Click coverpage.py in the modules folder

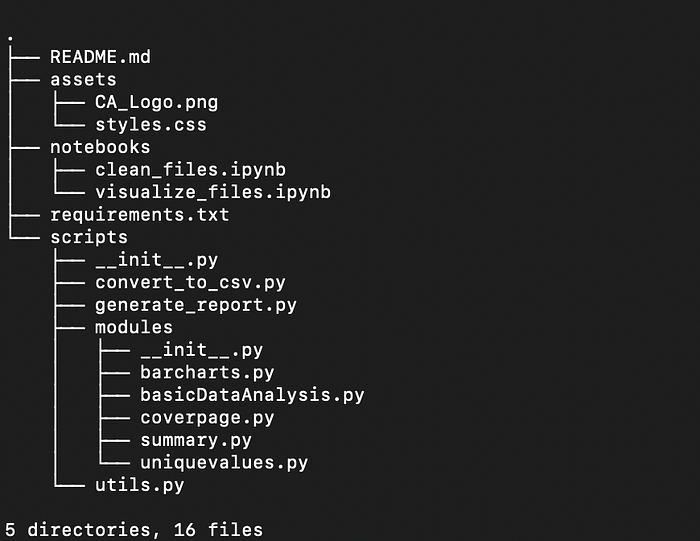pyautogui.click(x=207, y=417)
